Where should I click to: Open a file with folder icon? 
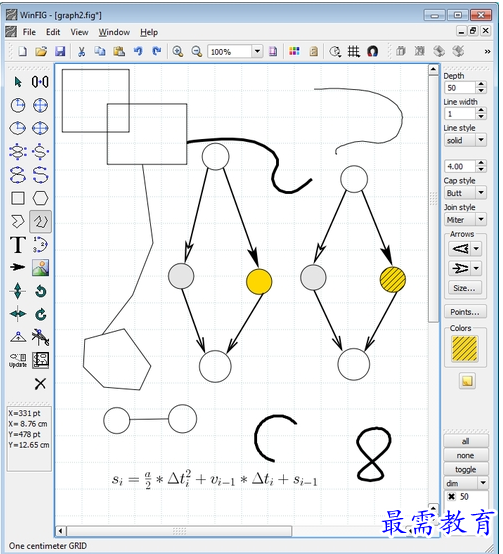click(x=41, y=52)
